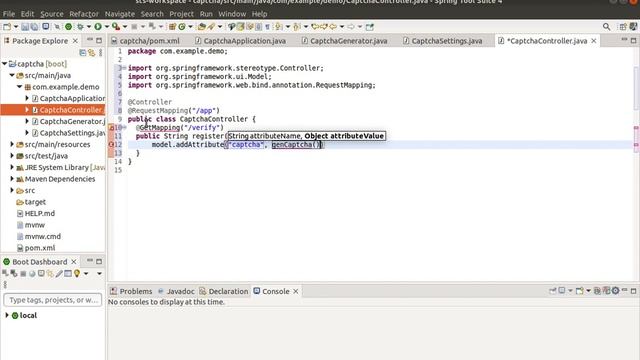Expand the Maven Dependencies node

pyautogui.click(x=12, y=179)
